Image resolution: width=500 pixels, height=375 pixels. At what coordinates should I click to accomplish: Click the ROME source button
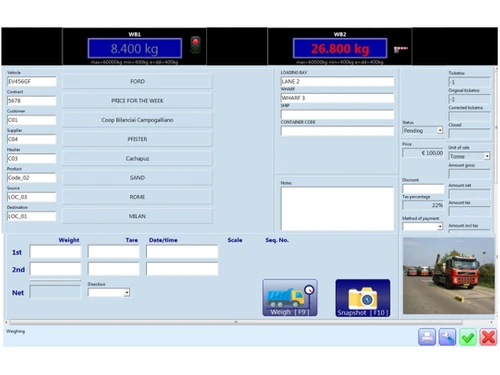coord(137,197)
